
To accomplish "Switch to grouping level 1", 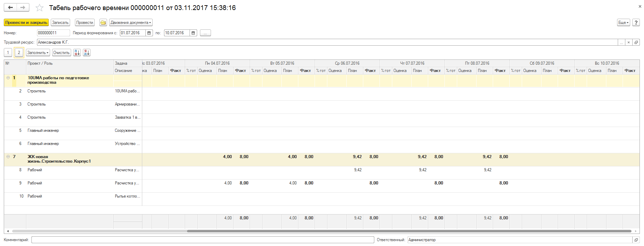I will (x=8, y=53).
